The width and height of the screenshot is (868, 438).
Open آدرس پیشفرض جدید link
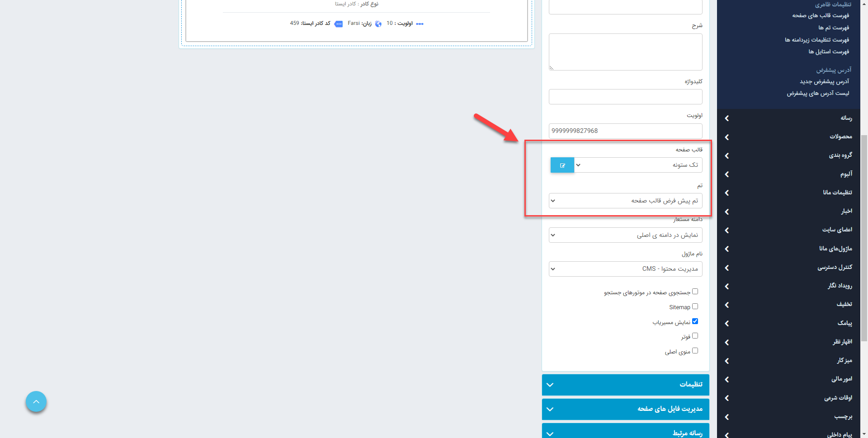[x=824, y=82]
